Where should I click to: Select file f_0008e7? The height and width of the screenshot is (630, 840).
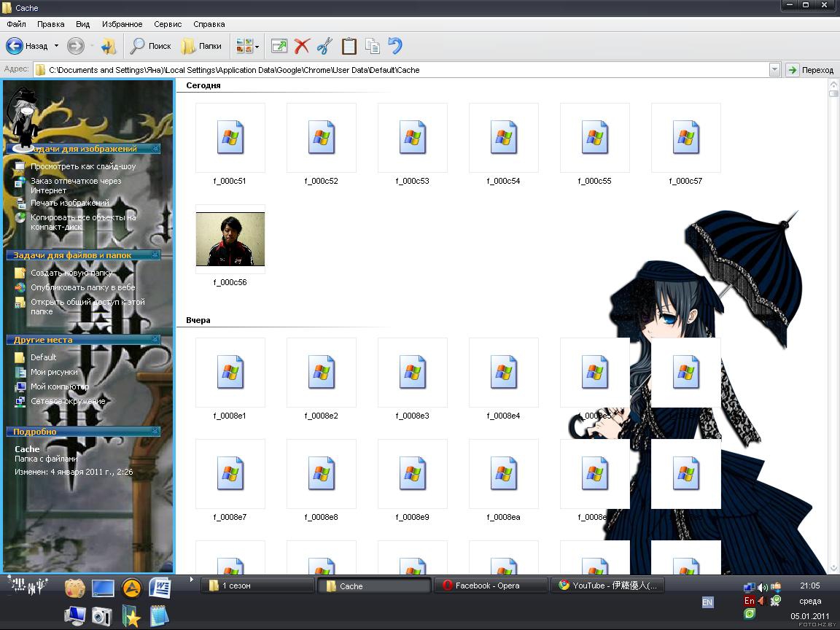coord(230,481)
